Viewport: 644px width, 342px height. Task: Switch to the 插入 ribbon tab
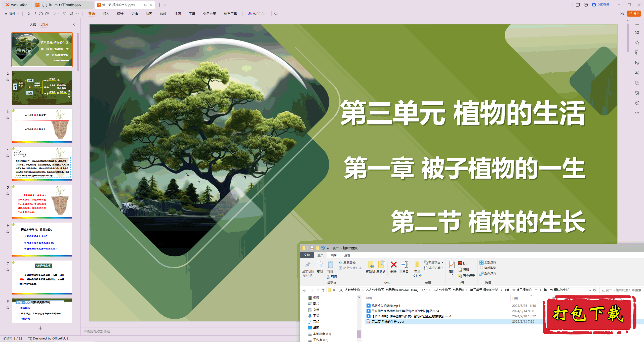click(x=106, y=14)
